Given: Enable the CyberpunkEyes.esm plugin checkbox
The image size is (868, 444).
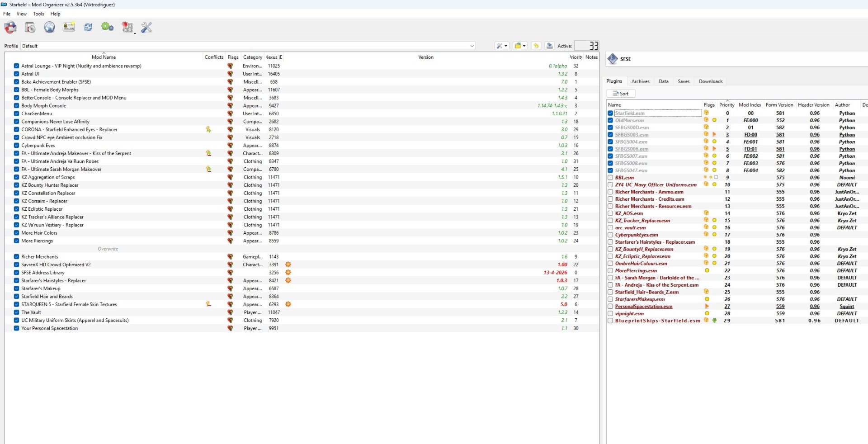Looking at the screenshot, I should click(610, 235).
